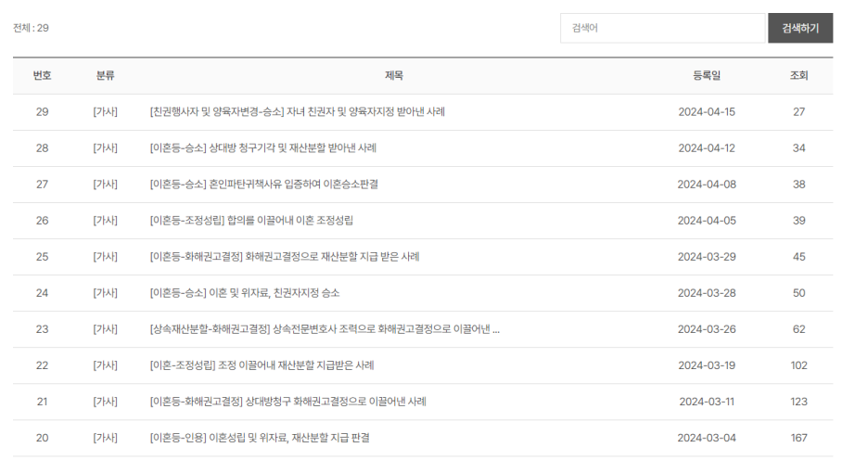The height and width of the screenshot is (473, 868).
Task: Open post about 자녀 친권자 및 양육자지정 받아낸 사례
Action: point(298,112)
